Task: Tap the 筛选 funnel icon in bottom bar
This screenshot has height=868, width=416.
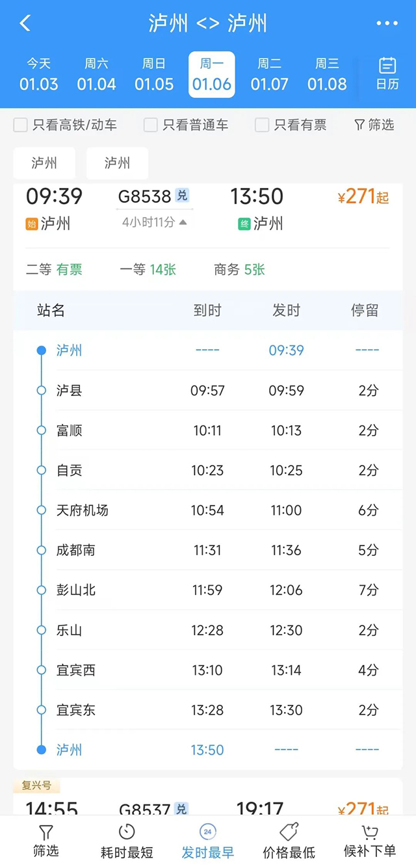Action: [x=45, y=833]
